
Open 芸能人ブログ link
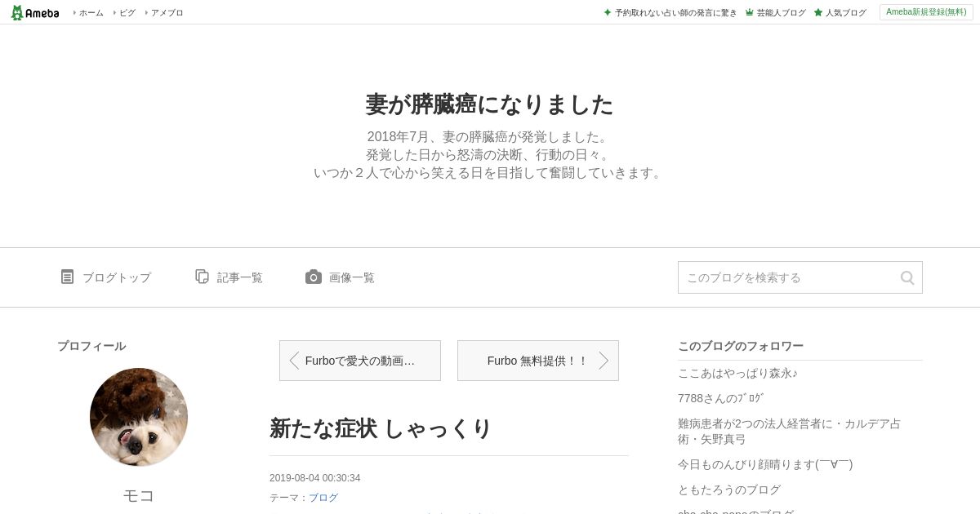point(781,13)
